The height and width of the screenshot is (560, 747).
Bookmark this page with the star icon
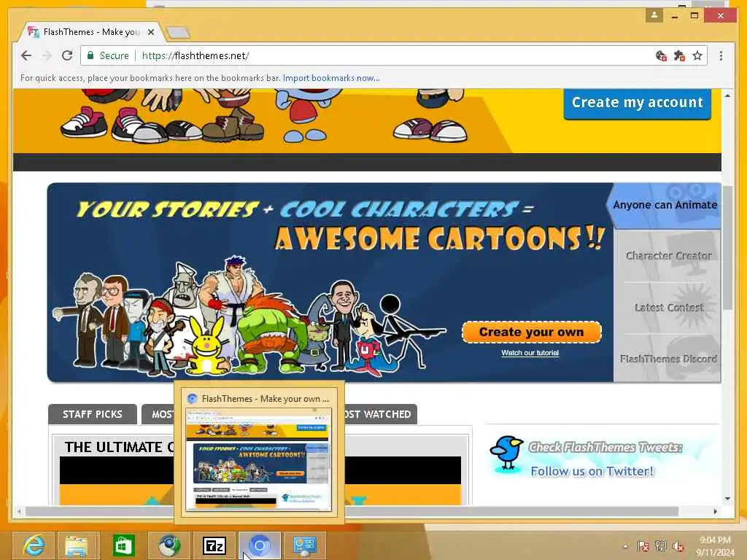[697, 55]
